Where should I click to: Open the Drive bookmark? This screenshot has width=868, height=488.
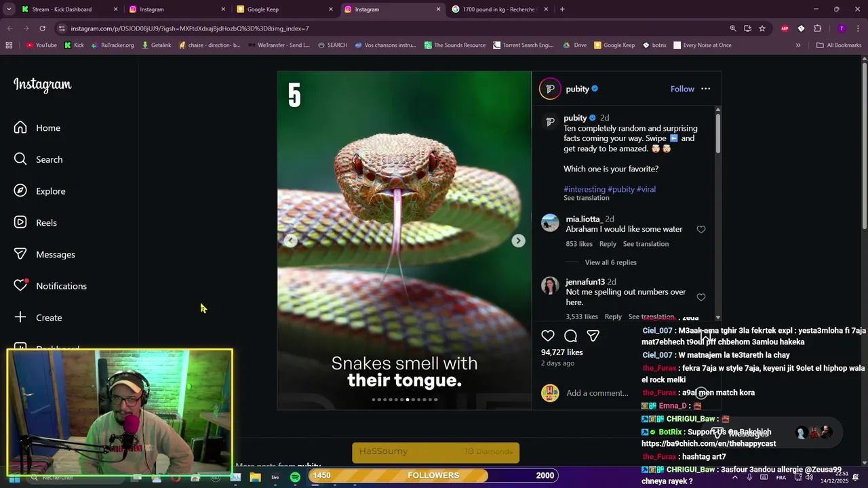pos(575,45)
